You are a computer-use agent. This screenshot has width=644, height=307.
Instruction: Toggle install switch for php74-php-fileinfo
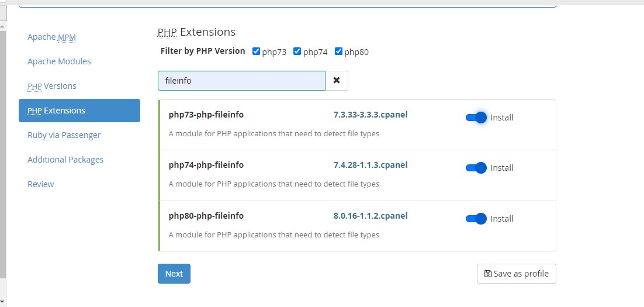click(476, 168)
